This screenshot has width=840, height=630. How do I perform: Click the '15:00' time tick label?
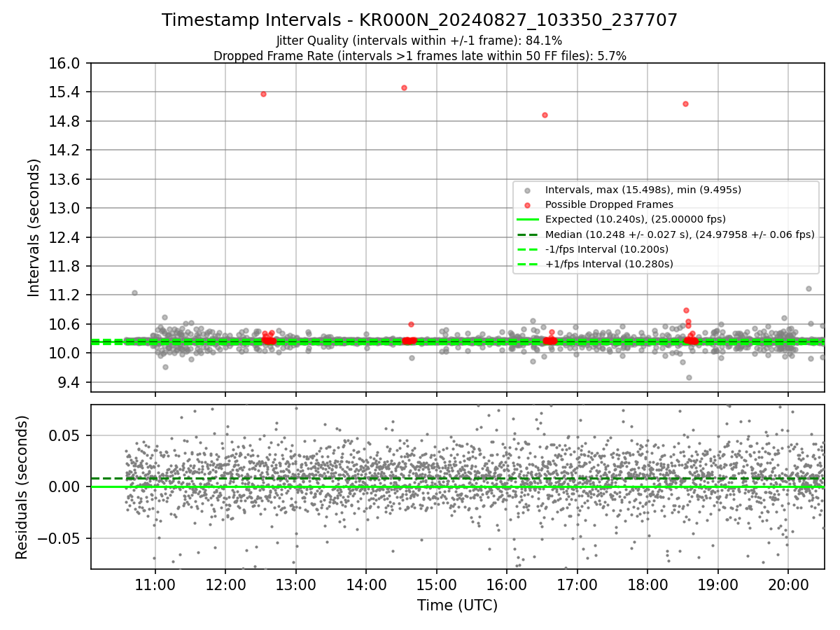coord(436,586)
